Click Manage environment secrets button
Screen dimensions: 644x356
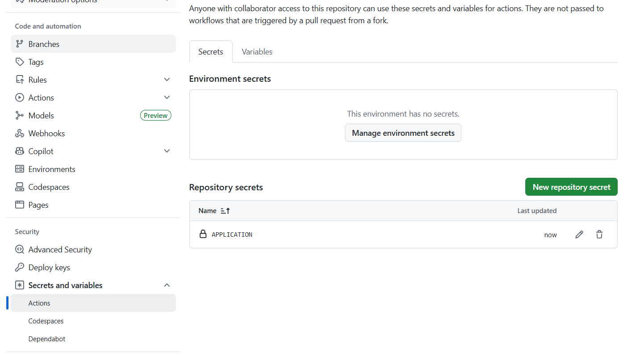pyautogui.click(x=403, y=133)
